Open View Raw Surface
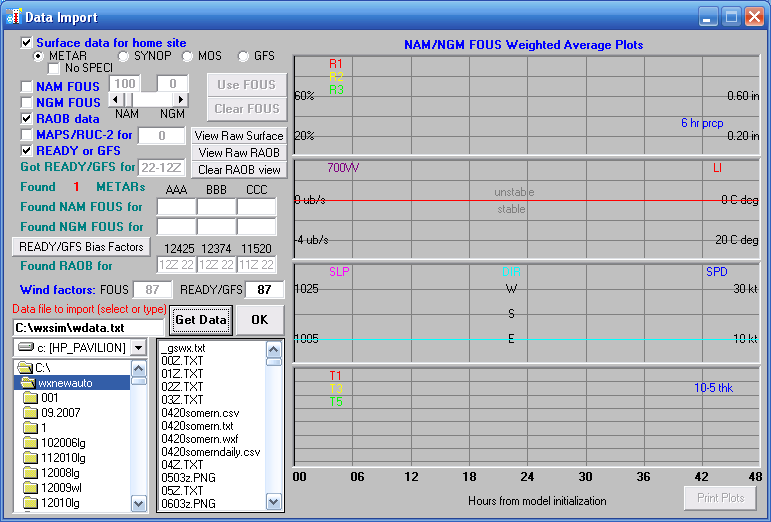Viewport: 771px width, 522px height. click(x=239, y=136)
